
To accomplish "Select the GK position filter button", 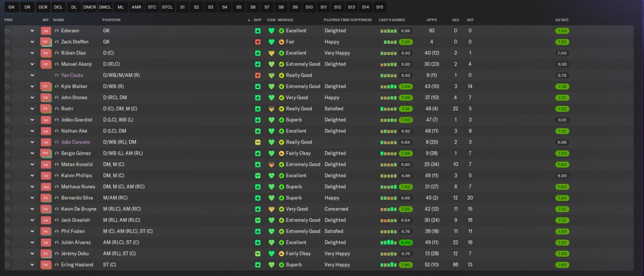I will coord(12,7).
